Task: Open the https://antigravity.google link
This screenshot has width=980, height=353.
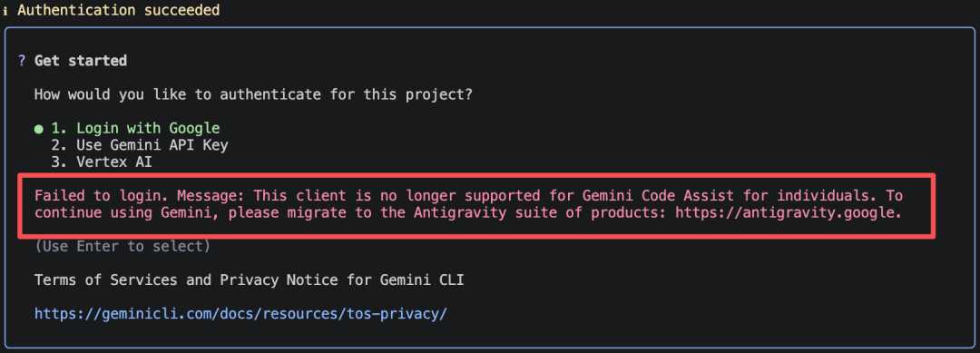Action: [x=789, y=212]
